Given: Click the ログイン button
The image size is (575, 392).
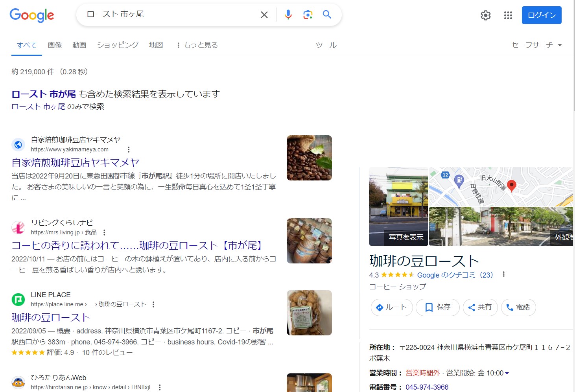Looking at the screenshot, I should coord(542,15).
